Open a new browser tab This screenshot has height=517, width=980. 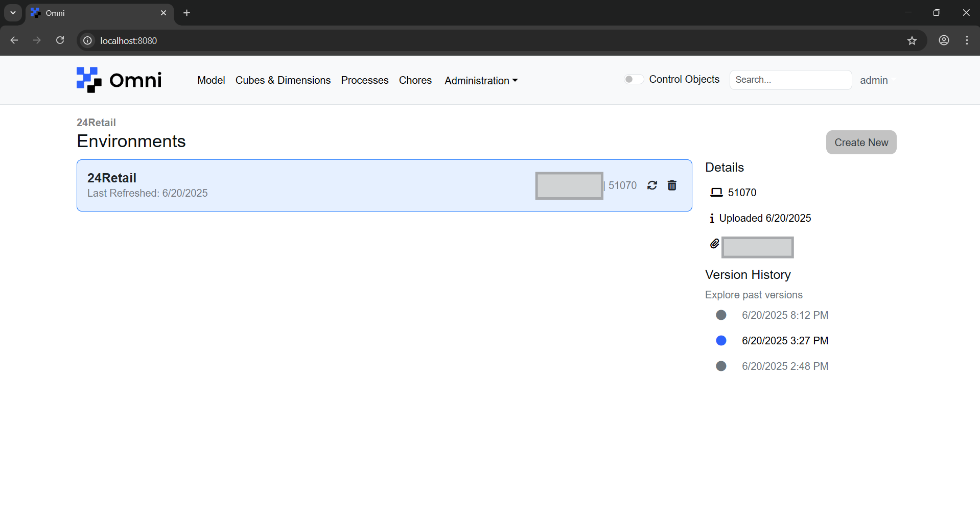(187, 13)
